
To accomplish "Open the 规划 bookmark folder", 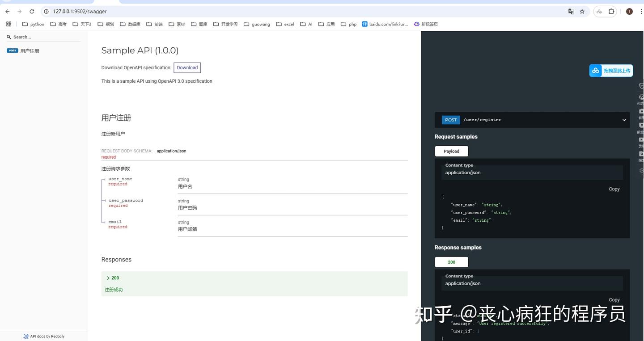I will tap(106, 24).
